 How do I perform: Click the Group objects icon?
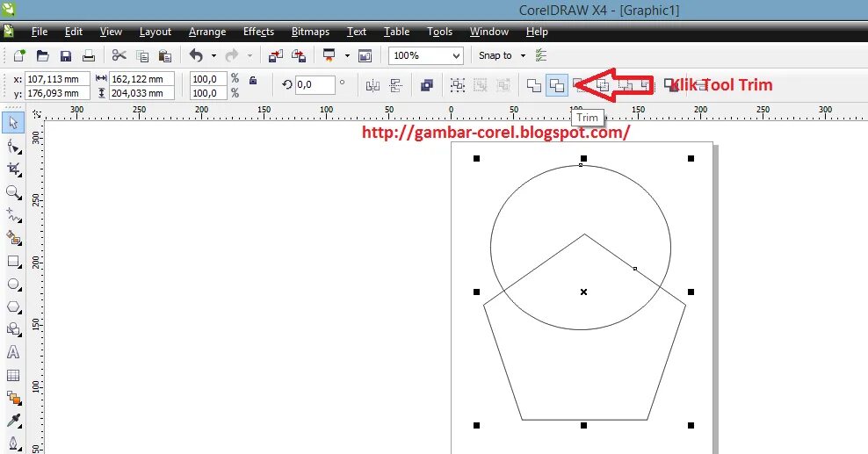(457, 85)
